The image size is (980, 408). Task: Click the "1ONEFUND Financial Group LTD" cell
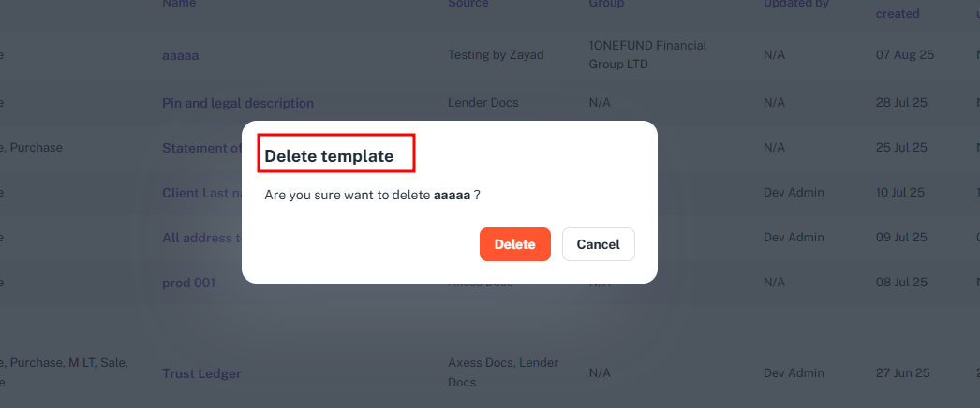(647, 55)
